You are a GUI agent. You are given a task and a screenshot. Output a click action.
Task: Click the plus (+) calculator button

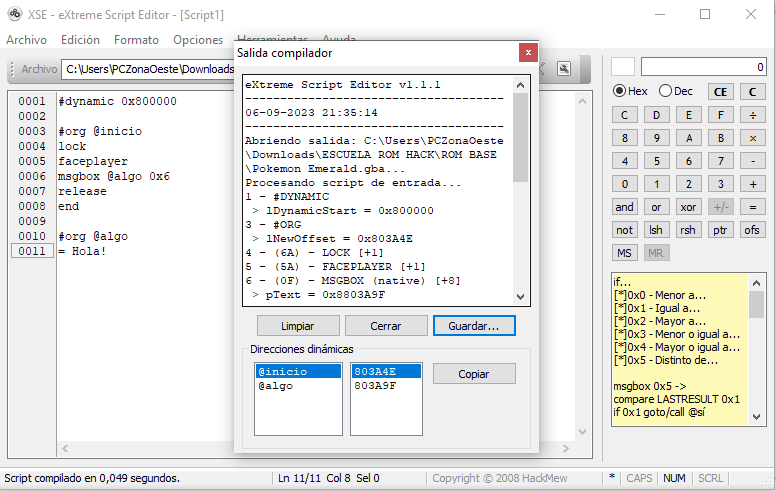coord(752,184)
